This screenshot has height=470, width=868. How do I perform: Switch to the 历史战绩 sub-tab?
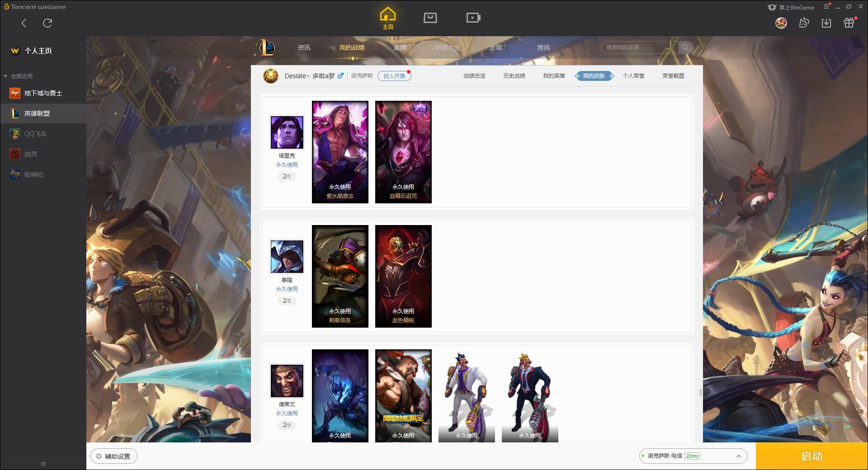tap(514, 76)
